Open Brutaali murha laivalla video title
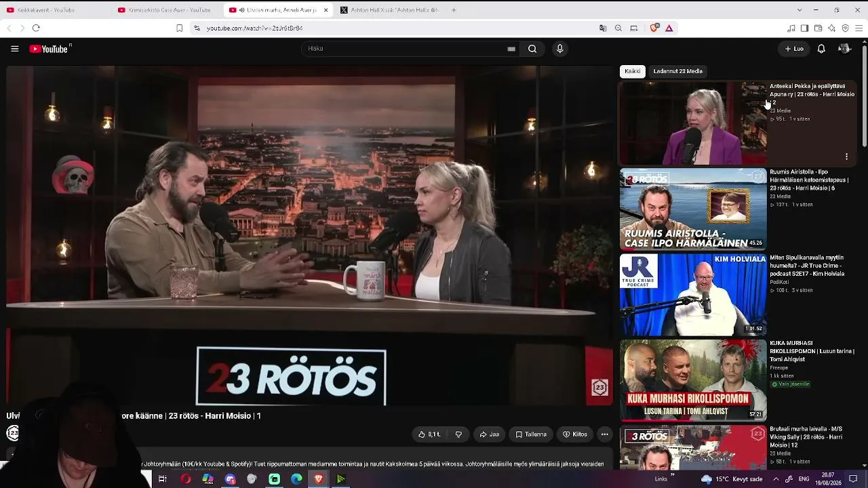 click(x=806, y=437)
